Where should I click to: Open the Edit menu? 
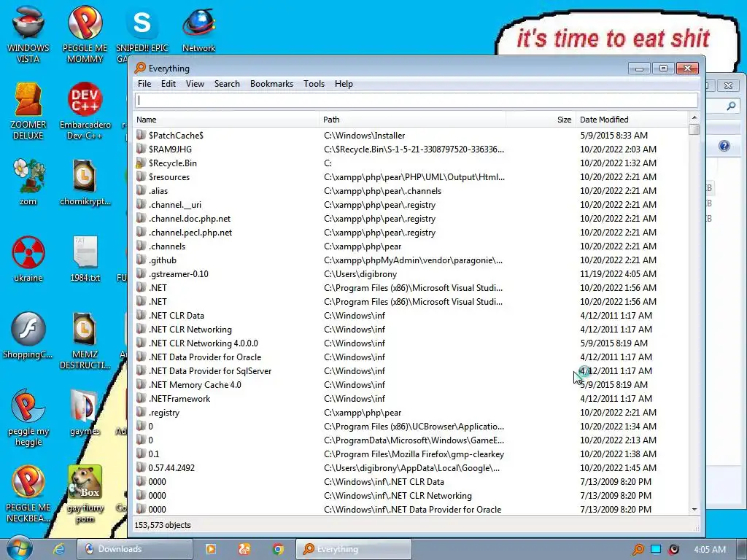click(x=169, y=84)
